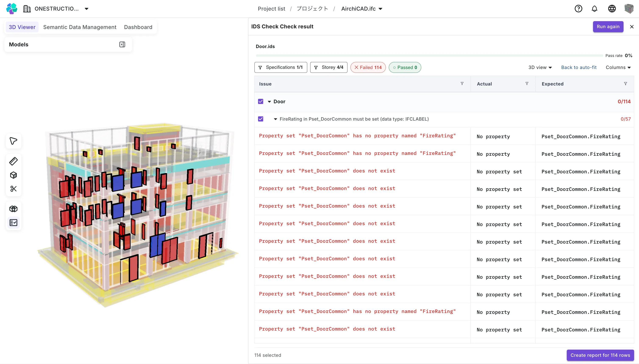639x364 pixels.
Task: Click Back to auto-fit link
Action: pyautogui.click(x=579, y=68)
